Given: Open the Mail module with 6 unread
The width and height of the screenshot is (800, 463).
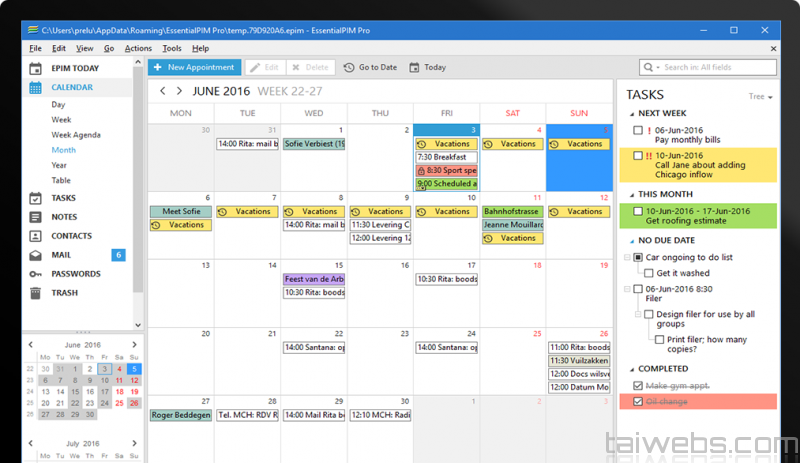Looking at the screenshot, I should [x=62, y=255].
